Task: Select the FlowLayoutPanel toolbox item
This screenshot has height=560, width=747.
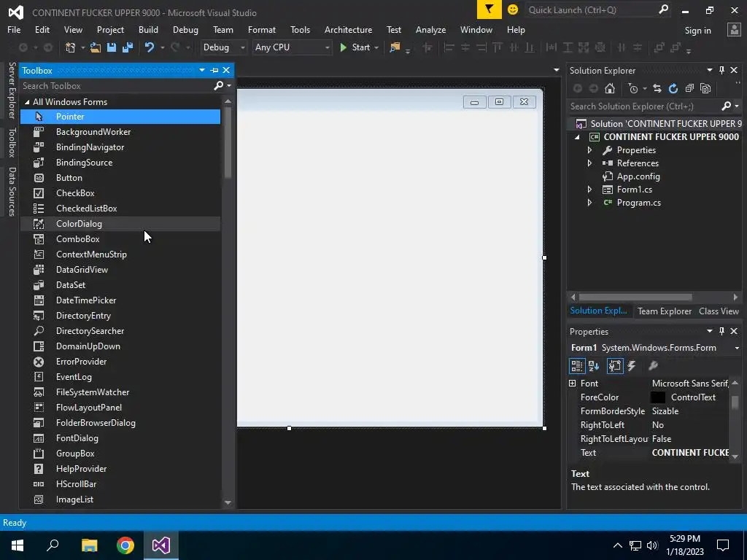Action: coord(120,408)
